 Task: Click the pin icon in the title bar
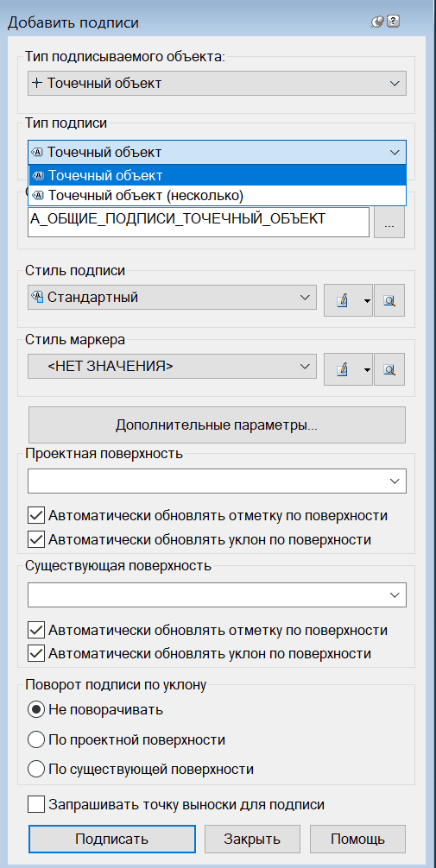(378, 22)
